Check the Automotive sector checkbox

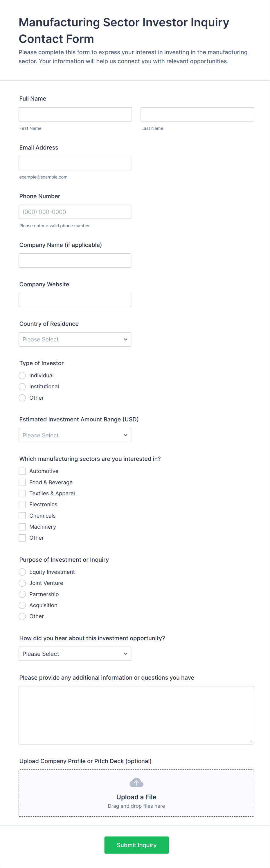pyautogui.click(x=22, y=471)
